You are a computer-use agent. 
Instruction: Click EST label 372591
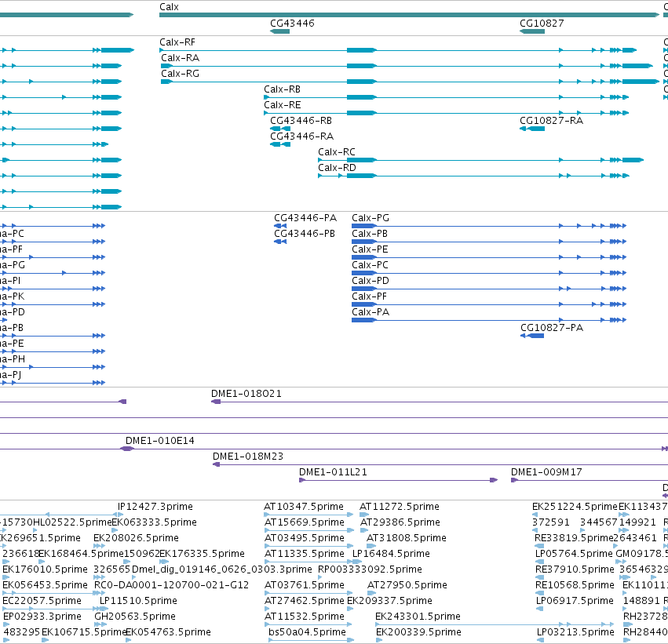tap(551, 522)
